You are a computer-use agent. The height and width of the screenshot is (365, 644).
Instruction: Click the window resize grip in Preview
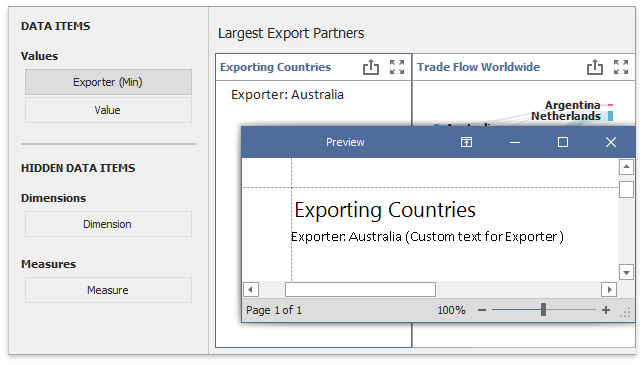625,313
